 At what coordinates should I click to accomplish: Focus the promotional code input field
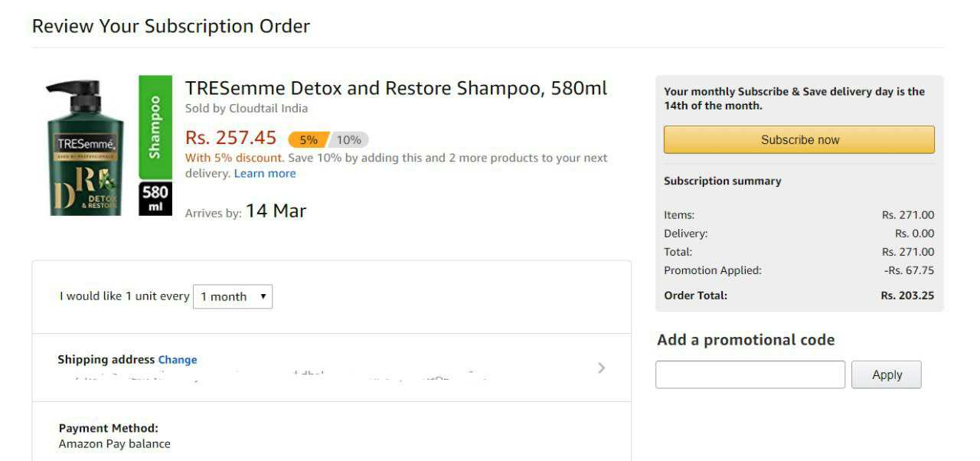click(x=750, y=375)
